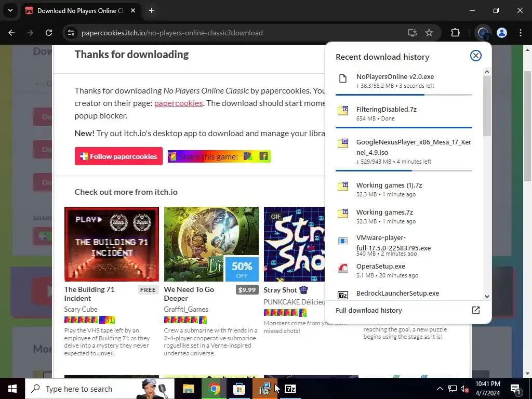
Task: Click the Working games (1).7z archive icon
Action: point(343,187)
